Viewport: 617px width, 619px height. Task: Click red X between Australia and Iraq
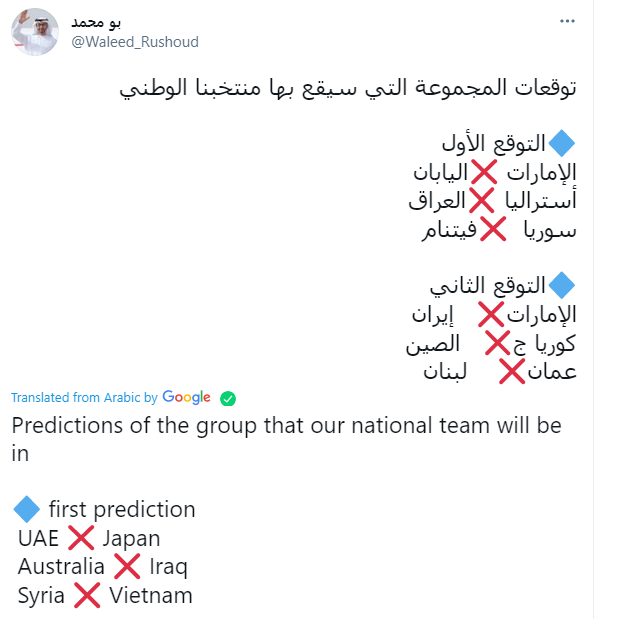coord(127,566)
